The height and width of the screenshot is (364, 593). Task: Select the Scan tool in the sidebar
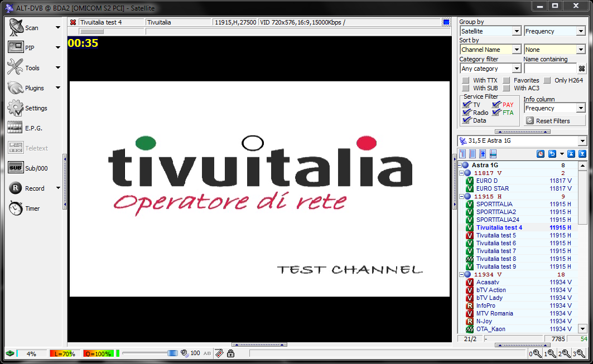14,27
